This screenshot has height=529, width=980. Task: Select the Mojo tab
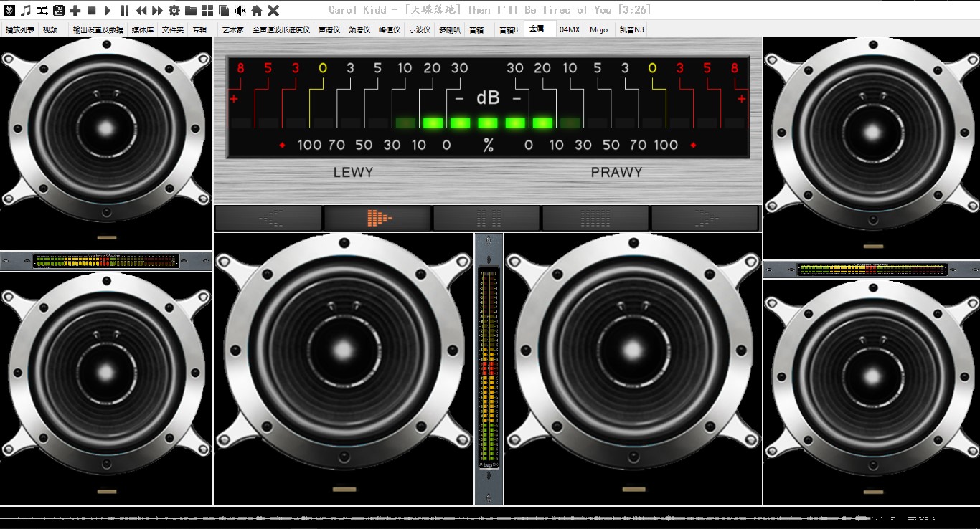click(x=598, y=30)
